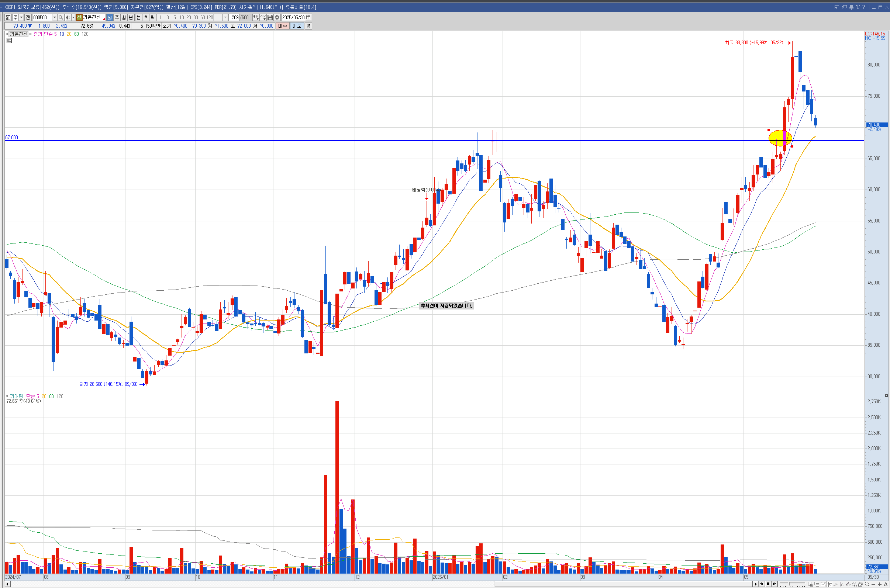The height and width of the screenshot is (588, 890).
Task: Toggle the minute (분) chart period
Action: (138, 17)
